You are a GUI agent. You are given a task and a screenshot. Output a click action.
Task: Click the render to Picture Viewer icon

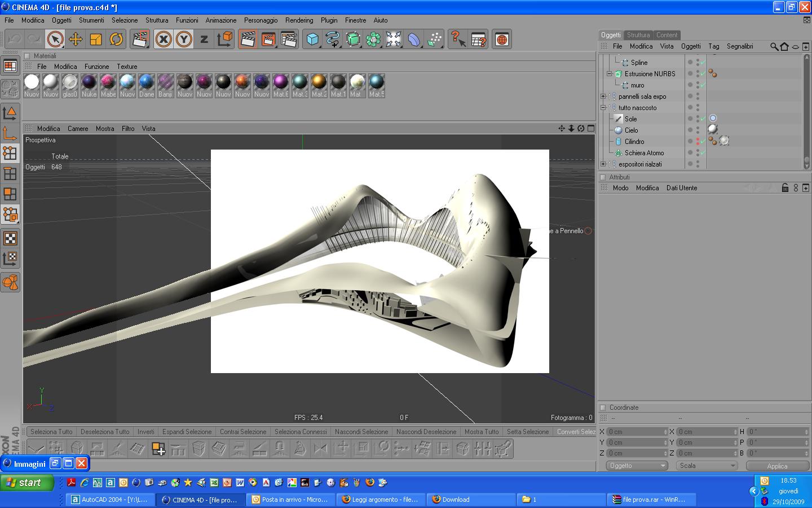(x=268, y=39)
